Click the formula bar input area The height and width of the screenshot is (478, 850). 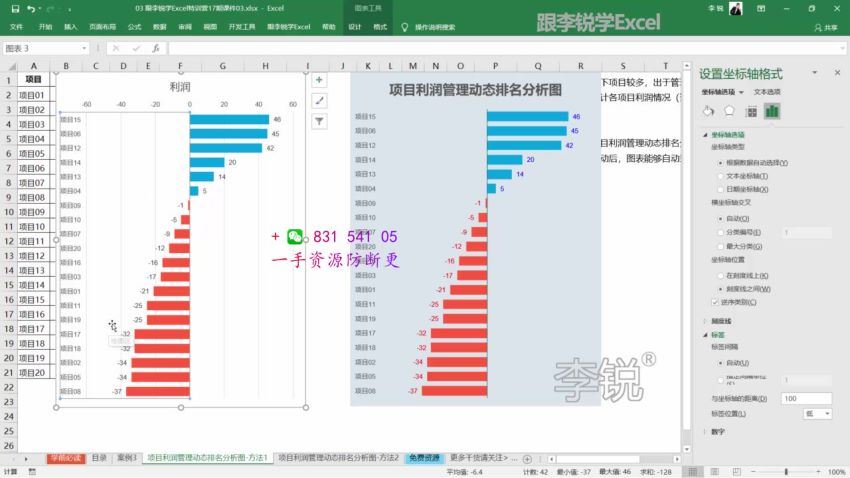click(x=506, y=48)
